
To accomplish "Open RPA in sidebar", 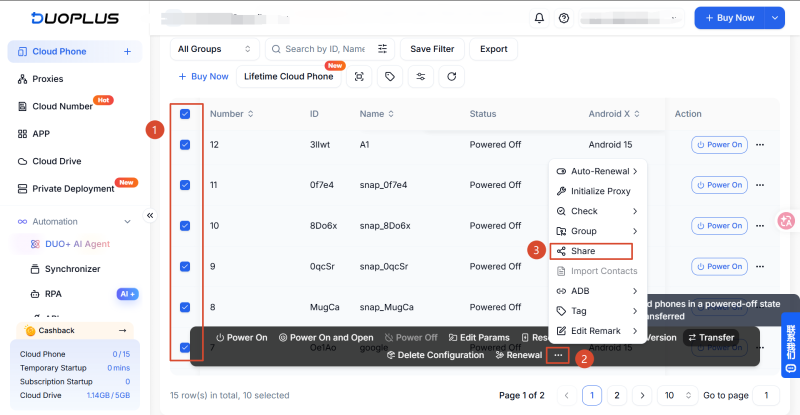I will [x=53, y=294].
